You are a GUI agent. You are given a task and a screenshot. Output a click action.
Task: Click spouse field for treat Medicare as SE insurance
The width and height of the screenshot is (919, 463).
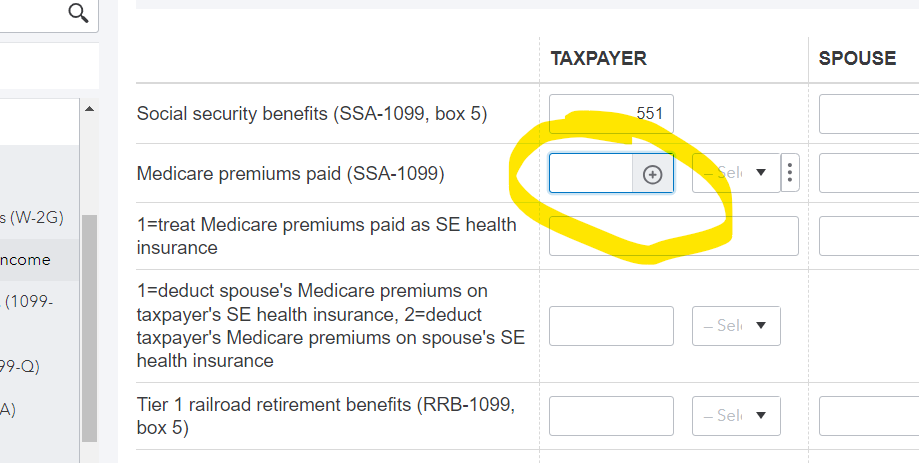click(868, 236)
